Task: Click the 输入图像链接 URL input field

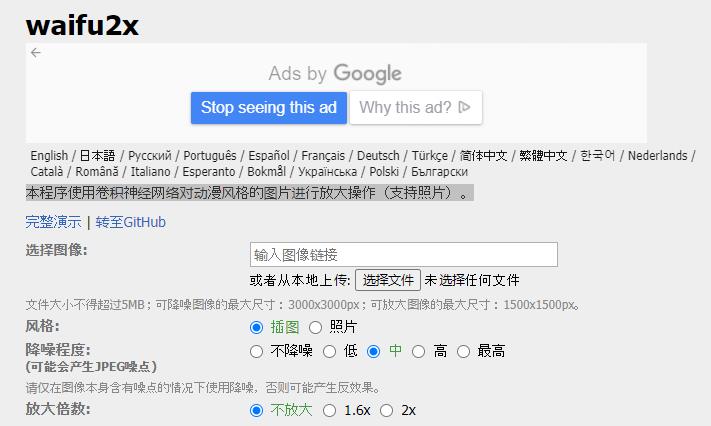Action: click(x=404, y=255)
